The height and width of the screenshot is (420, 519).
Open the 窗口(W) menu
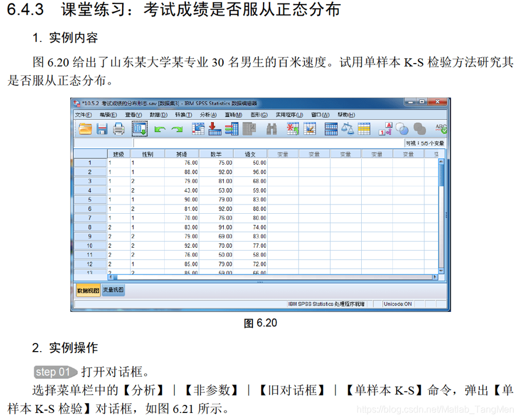tap(320, 114)
